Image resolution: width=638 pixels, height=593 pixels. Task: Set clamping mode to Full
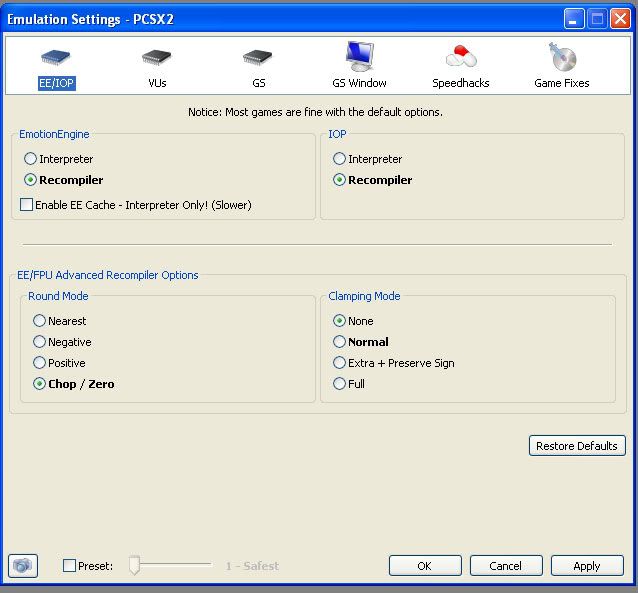click(x=349, y=384)
